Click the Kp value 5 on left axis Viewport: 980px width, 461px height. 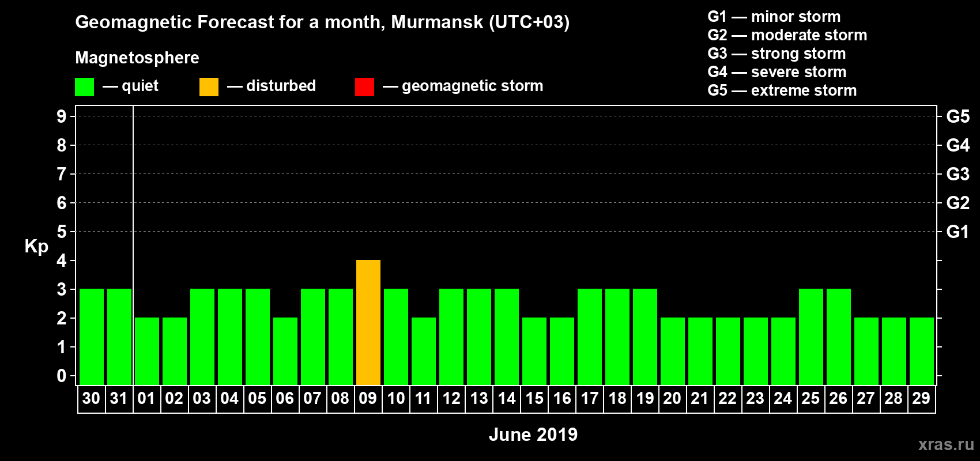click(x=62, y=232)
